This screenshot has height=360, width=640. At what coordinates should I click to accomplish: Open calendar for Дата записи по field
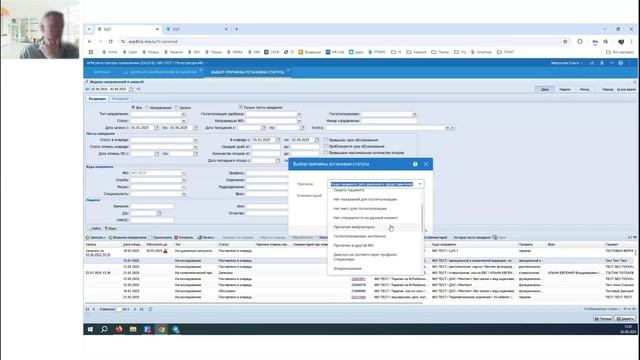pyautogui.click(x=195, y=128)
